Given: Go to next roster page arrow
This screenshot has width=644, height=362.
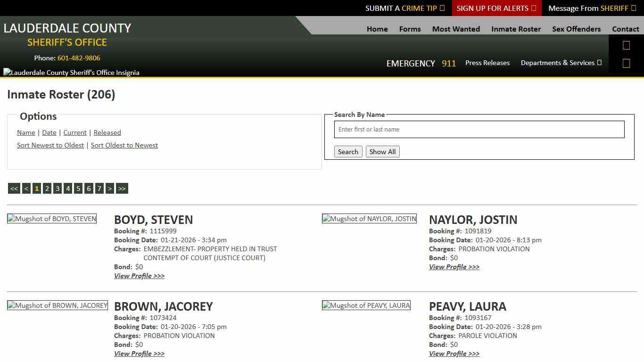Looking at the screenshot, I should coord(110,189).
